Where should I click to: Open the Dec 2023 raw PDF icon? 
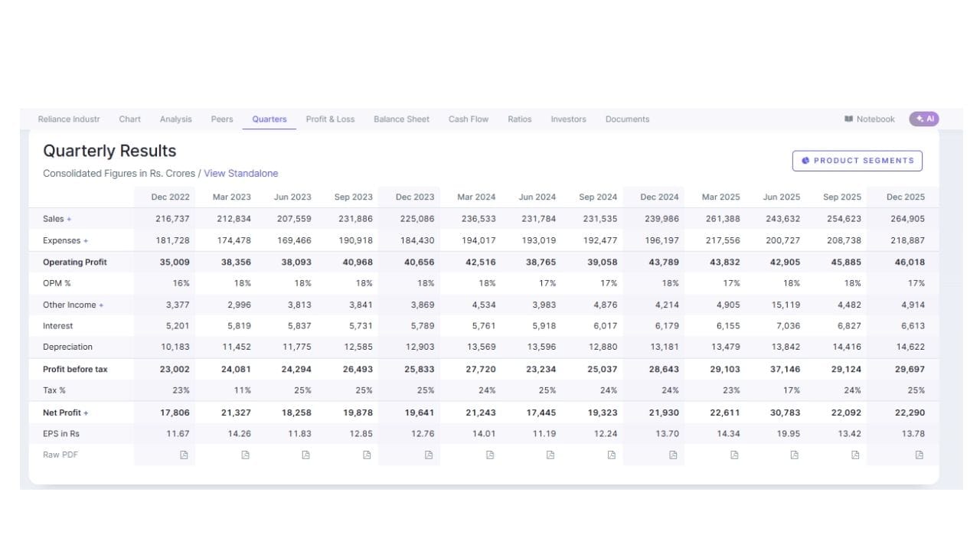[x=428, y=455]
